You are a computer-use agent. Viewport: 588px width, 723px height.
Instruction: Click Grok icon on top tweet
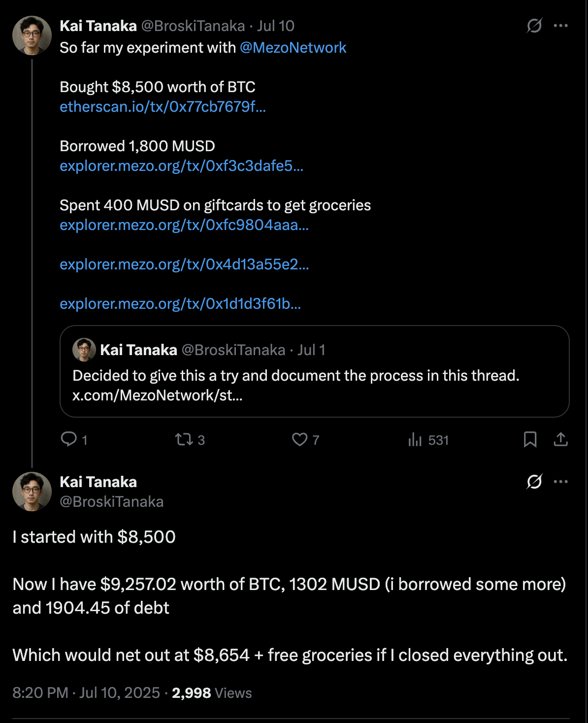coord(534,26)
